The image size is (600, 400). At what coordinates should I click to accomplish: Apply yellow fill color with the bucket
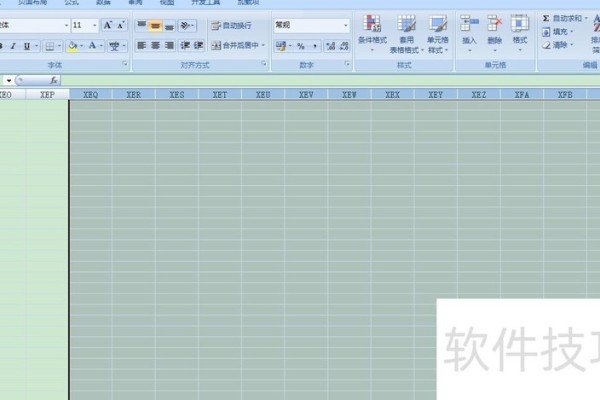[x=72, y=46]
